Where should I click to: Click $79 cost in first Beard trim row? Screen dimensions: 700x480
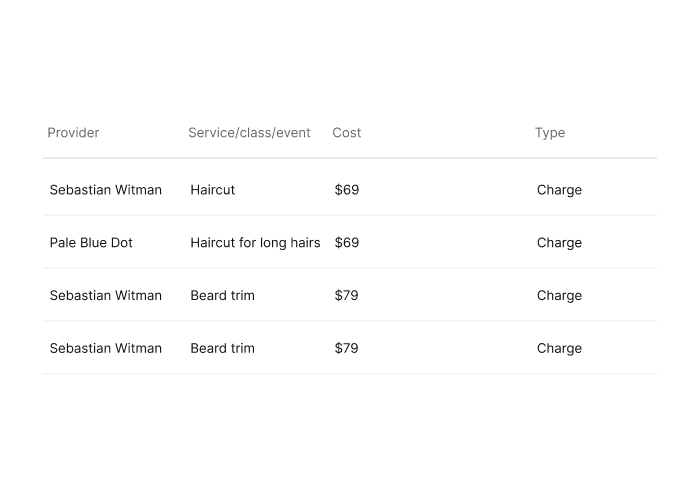coord(346,295)
